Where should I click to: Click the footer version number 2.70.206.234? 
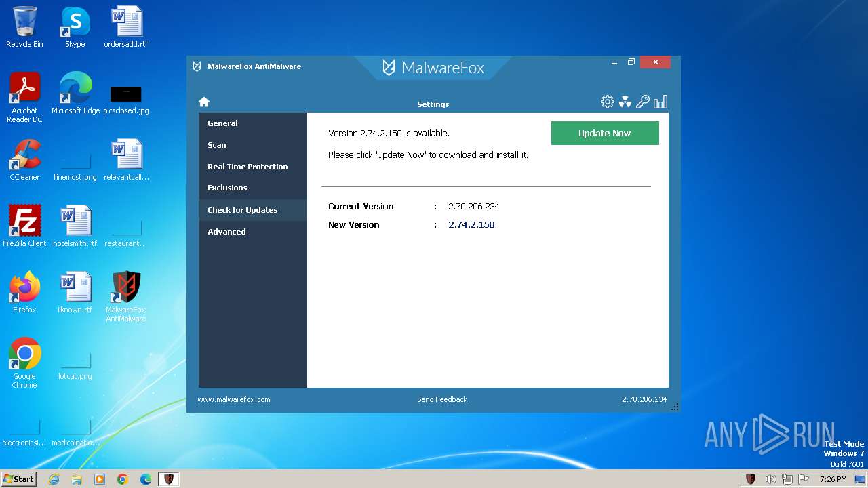click(644, 399)
